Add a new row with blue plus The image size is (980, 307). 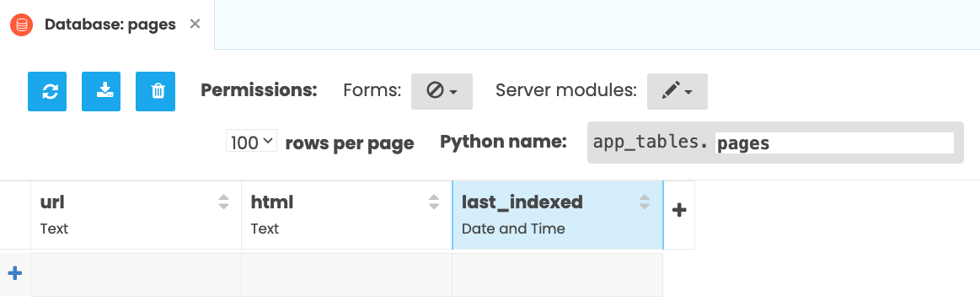tap(15, 273)
